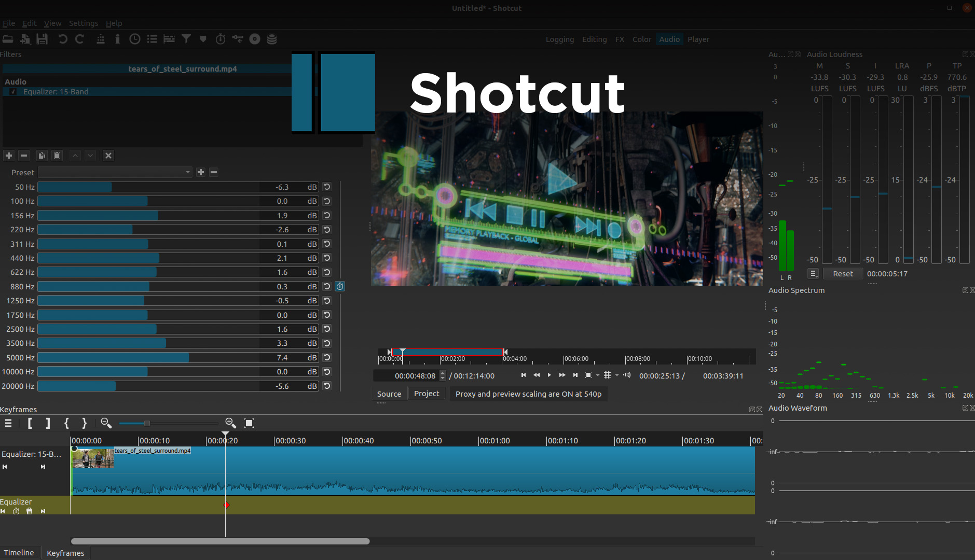This screenshot has height=560, width=975.
Task: Open the Recent clock icon in the toolbar
Action: (135, 39)
